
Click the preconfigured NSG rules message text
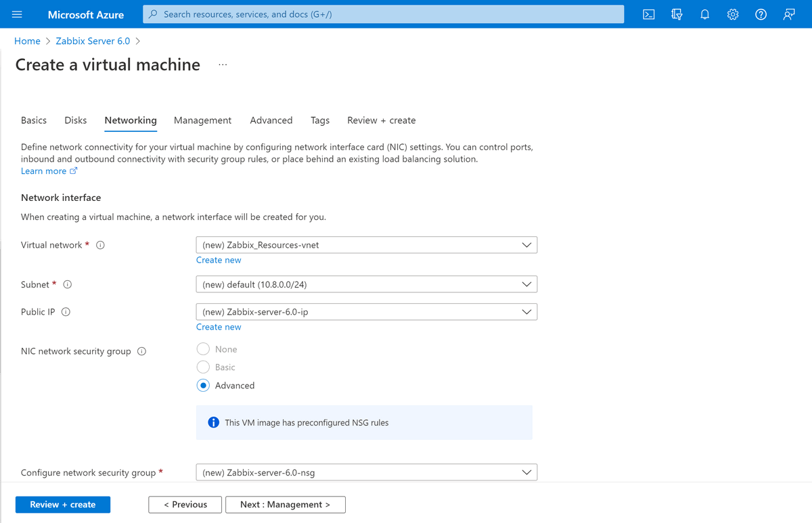[307, 423]
